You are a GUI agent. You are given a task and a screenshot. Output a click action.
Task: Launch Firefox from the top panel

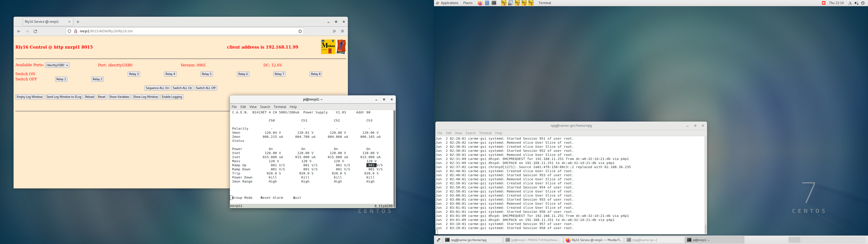(480, 3)
